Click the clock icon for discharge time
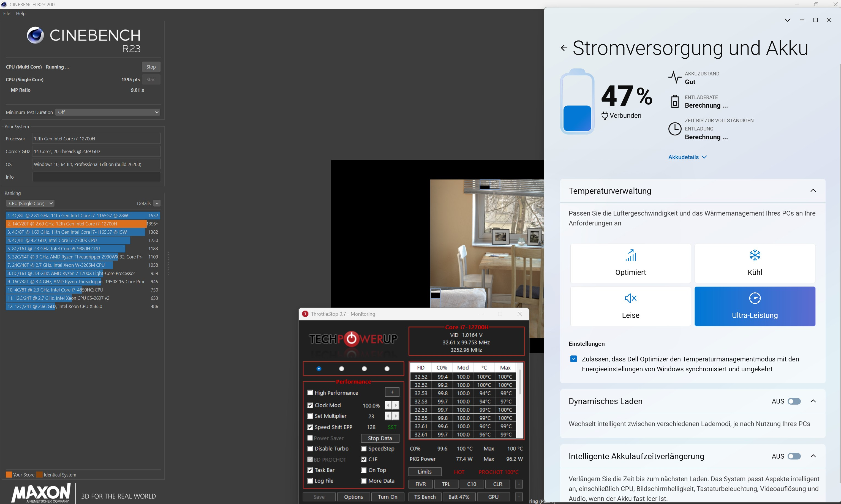The image size is (841, 504). (x=674, y=129)
